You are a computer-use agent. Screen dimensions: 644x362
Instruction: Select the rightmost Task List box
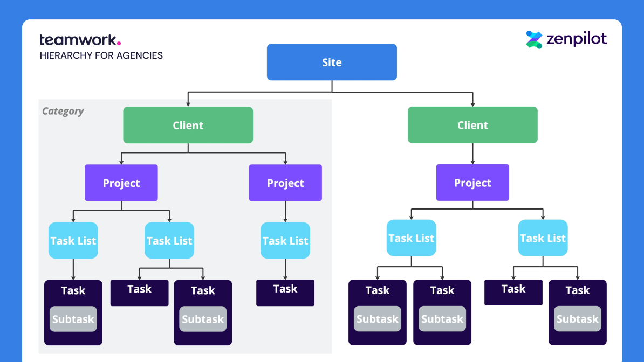[543, 238]
